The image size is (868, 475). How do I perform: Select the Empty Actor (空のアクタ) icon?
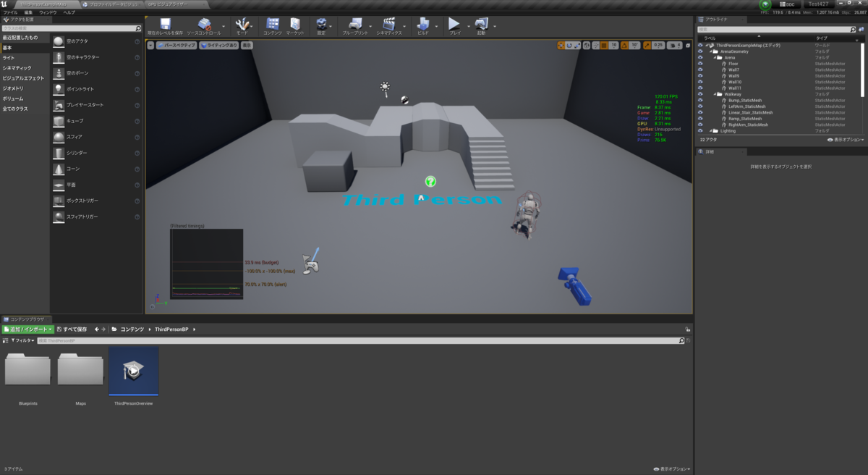[59, 41]
